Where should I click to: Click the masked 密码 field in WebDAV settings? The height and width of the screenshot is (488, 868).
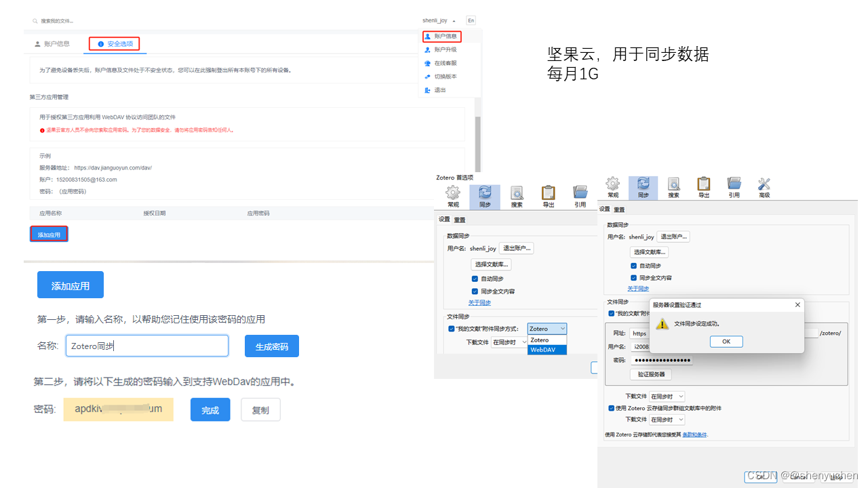coord(663,360)
